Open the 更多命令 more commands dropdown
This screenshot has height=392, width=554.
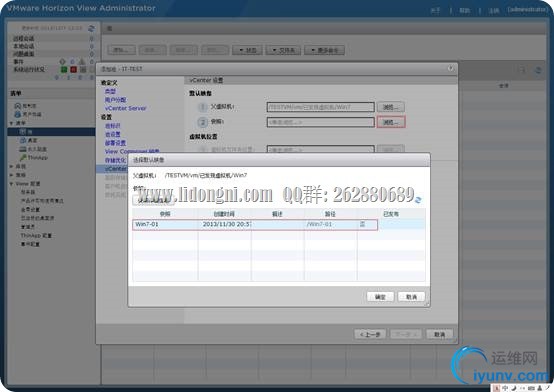coord(324,50)
